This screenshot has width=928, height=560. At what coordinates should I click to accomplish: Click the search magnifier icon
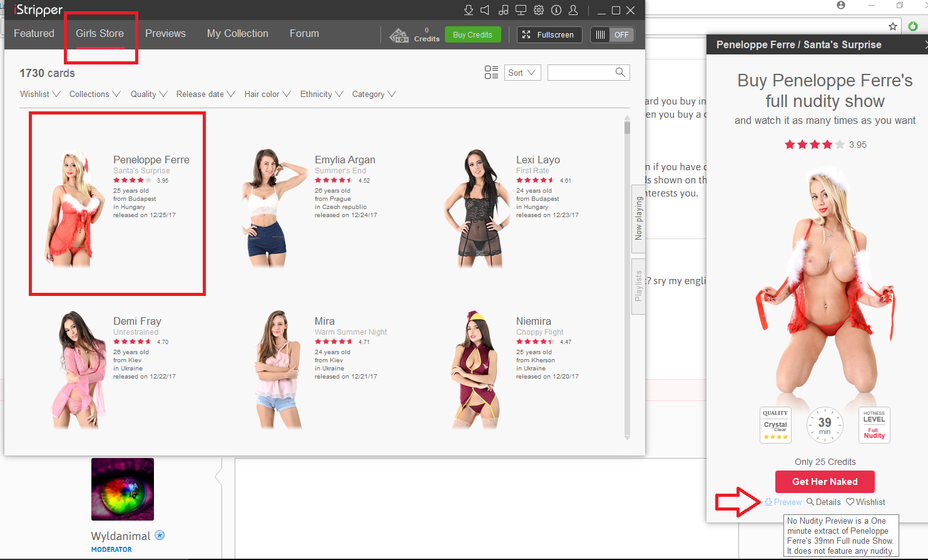click(620, 73)
